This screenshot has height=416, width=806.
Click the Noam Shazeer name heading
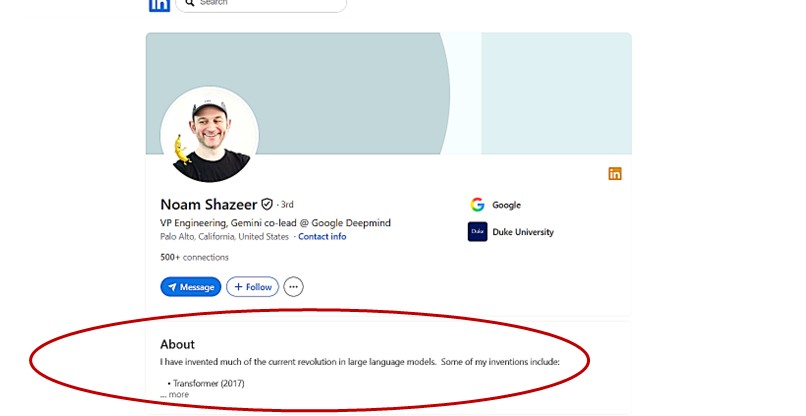point(208,204)
